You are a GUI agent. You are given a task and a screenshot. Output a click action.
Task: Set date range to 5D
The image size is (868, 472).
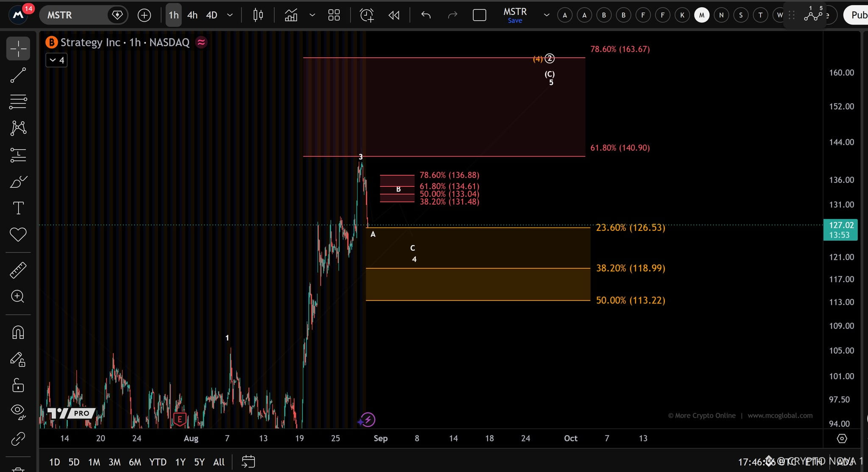(x=74, y=462)
